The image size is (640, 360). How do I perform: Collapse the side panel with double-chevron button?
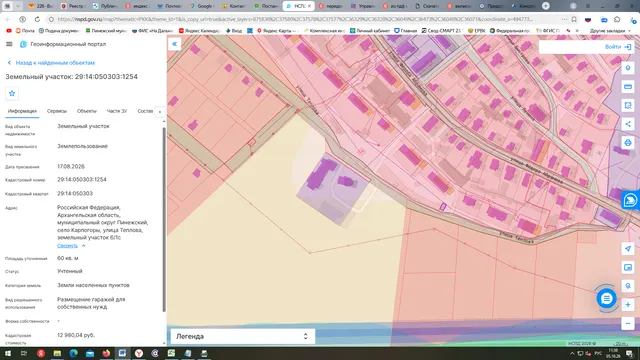tap(175, 44)
